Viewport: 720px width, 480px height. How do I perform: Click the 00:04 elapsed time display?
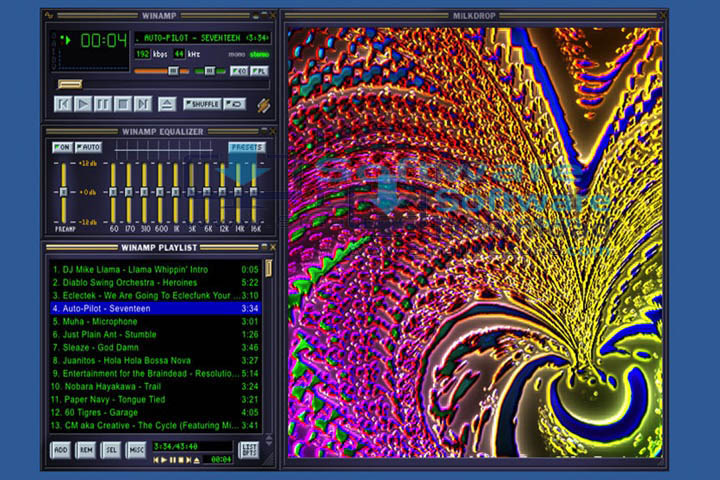click(104, 41)
